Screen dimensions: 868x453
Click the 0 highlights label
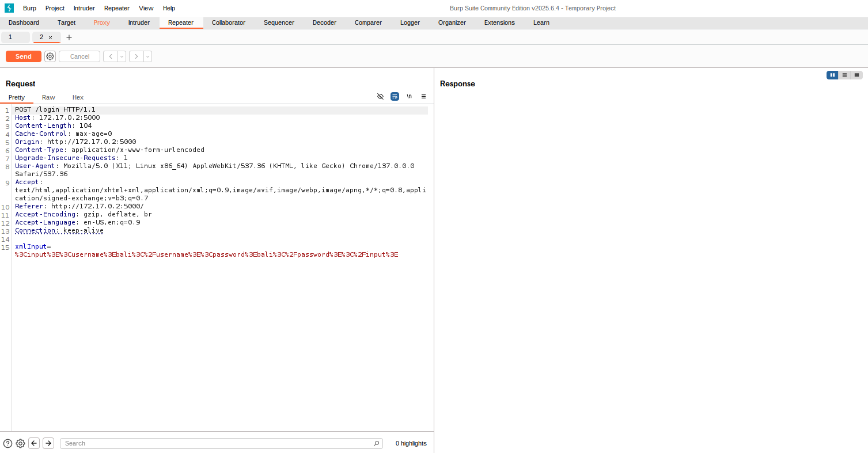click(x=411, y=443)
